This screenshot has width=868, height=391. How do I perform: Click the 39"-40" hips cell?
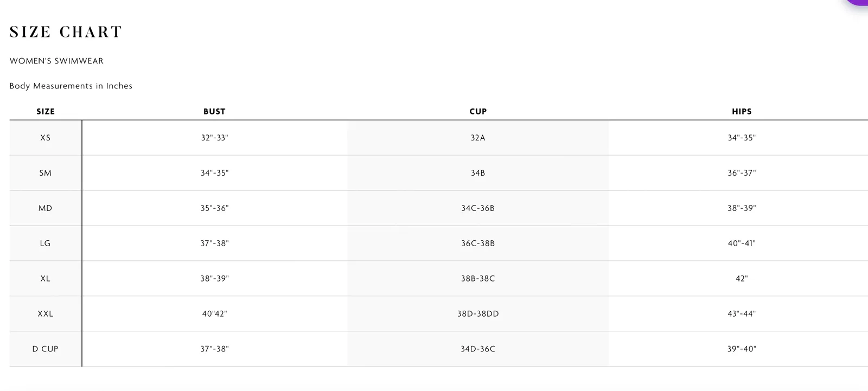[742, 349]
